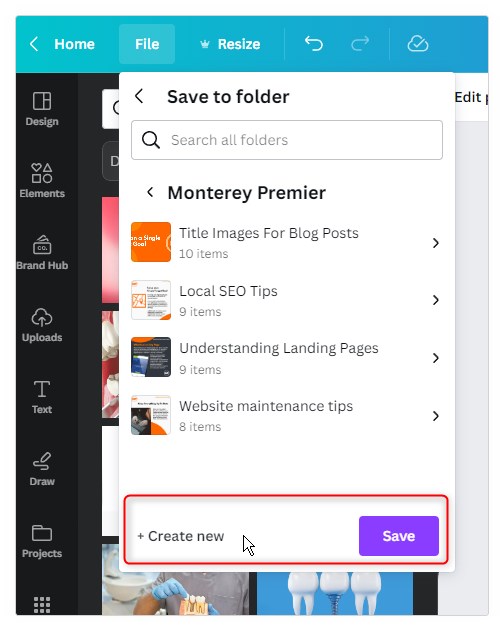504x631 pixels.
Task: Go back from Monterey Premier folder
Action: (150, 192)
